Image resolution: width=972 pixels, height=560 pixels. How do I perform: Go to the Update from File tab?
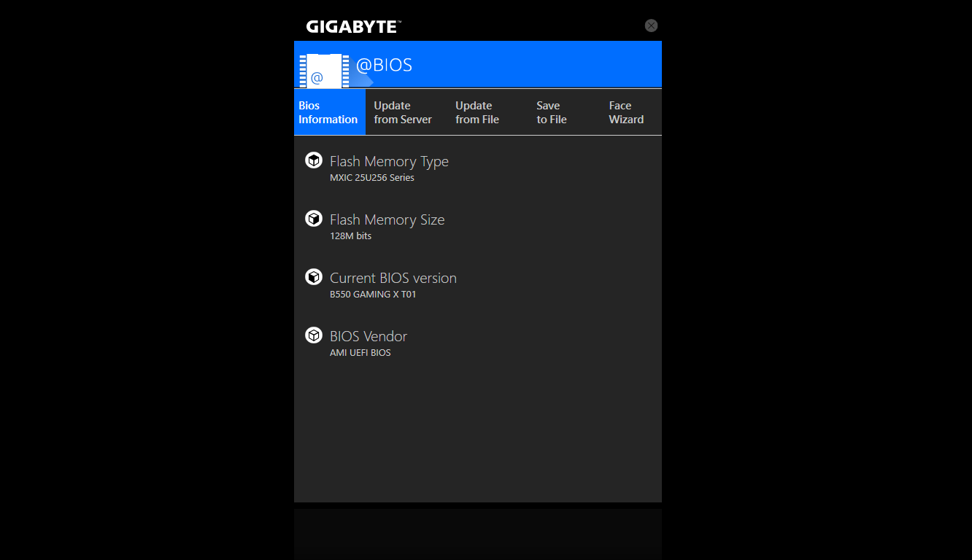[x=477, y=112]
